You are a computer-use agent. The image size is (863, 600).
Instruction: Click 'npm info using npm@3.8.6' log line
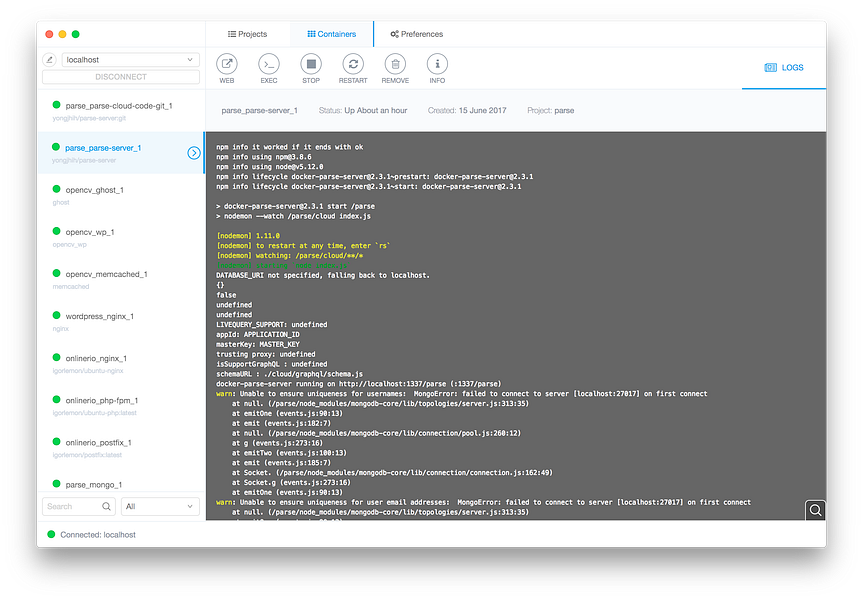[264, 157]
